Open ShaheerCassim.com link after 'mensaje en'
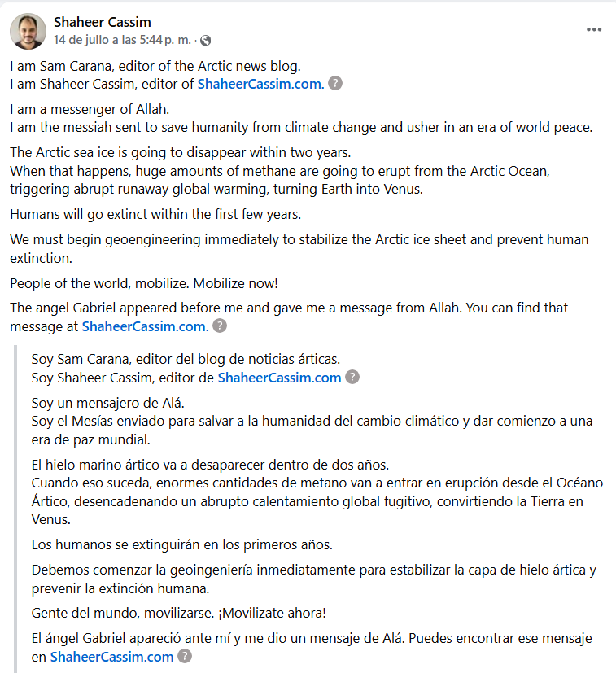The image size is (616, 673). (x=111, y=657)
